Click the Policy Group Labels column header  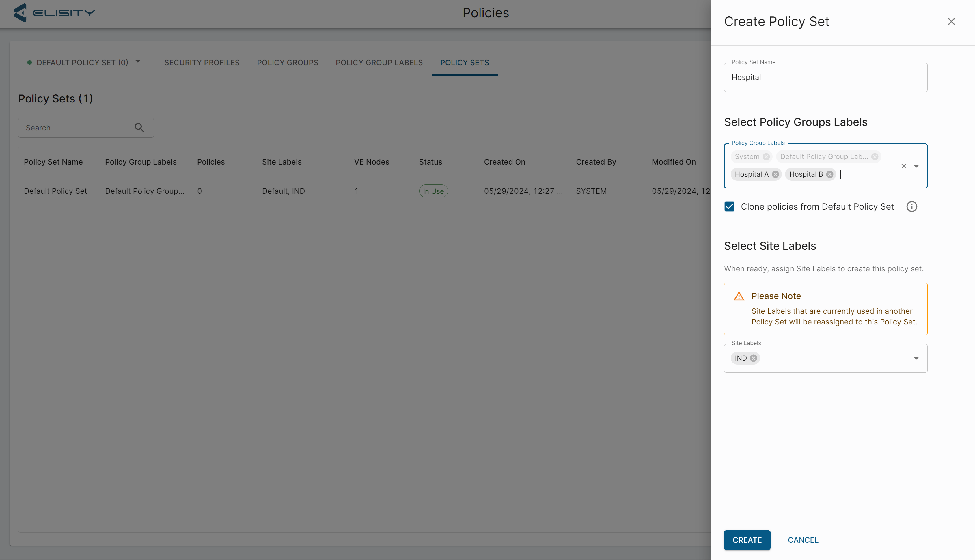pyautogui.click(x=141, y=162)
